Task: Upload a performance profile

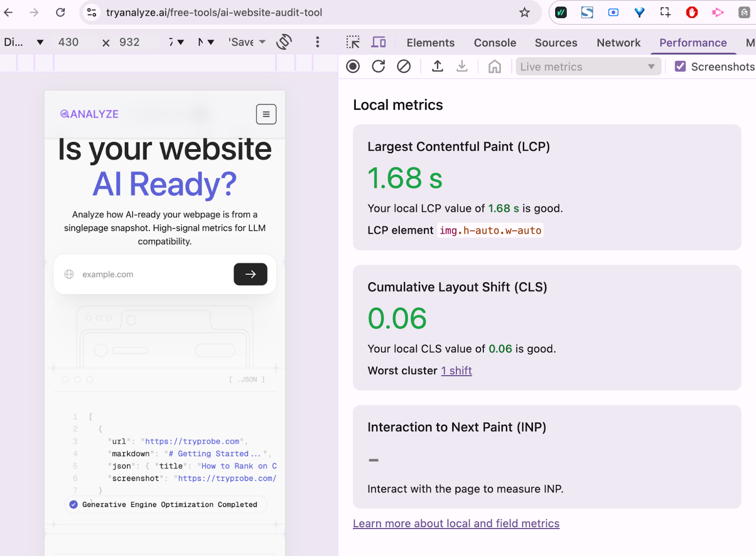Action: (437, 66)
